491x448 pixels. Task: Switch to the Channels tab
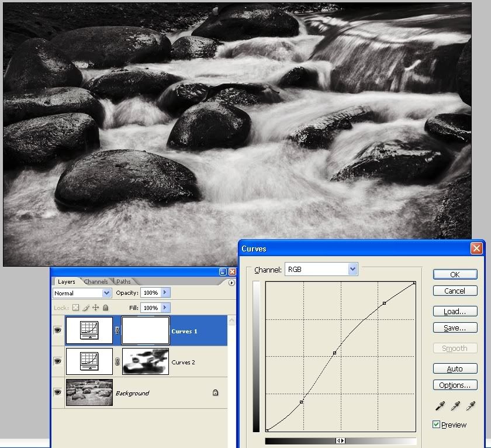[96, 282]
